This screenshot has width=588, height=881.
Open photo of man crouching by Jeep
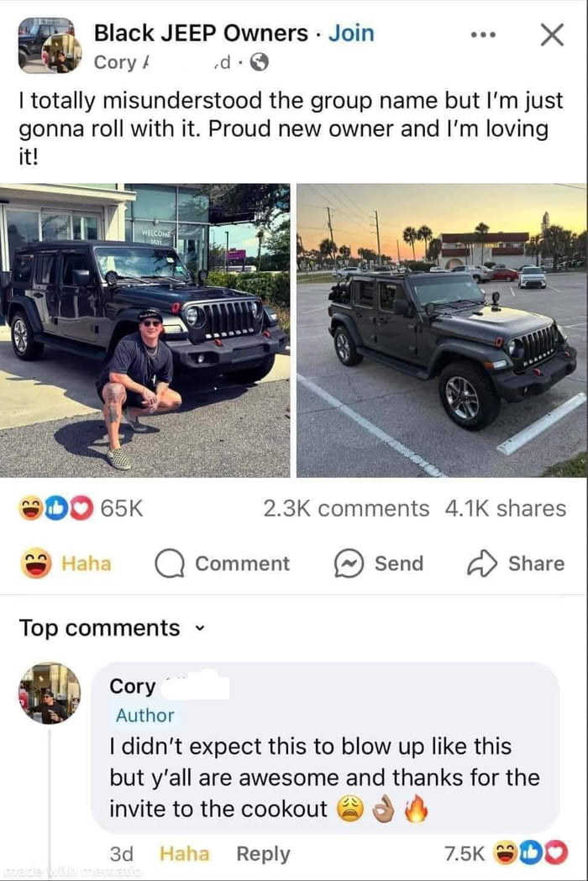point(145,330)
